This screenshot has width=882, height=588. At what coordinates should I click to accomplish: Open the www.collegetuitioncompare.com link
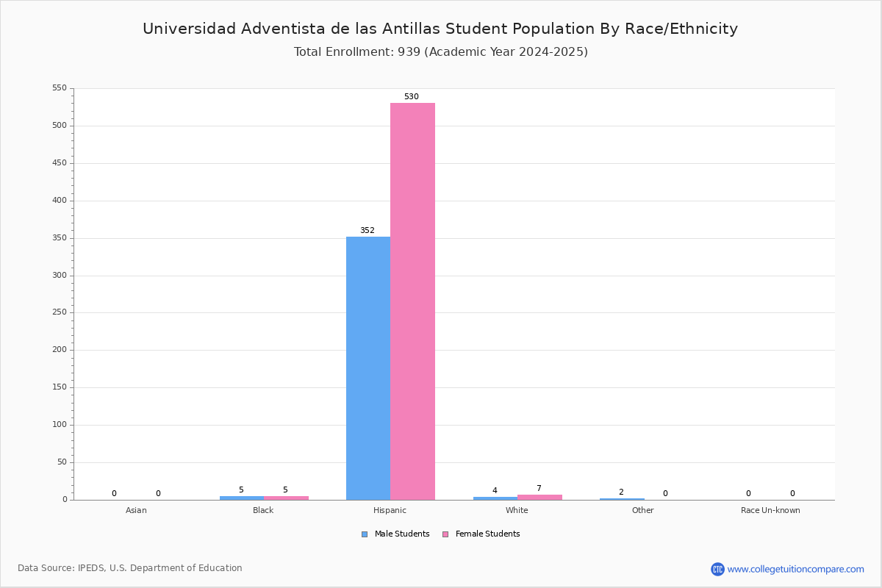tap(796, 569)
